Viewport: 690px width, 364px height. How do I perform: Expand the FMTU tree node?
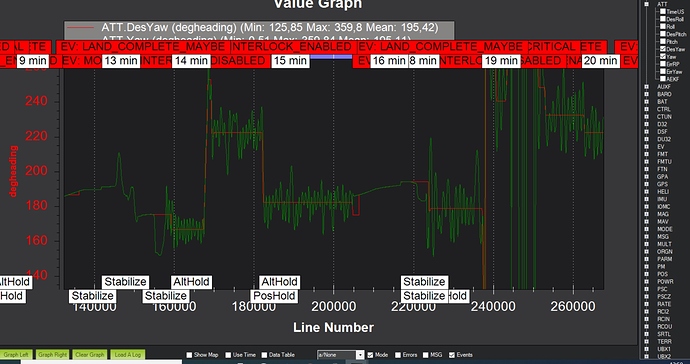646,162
